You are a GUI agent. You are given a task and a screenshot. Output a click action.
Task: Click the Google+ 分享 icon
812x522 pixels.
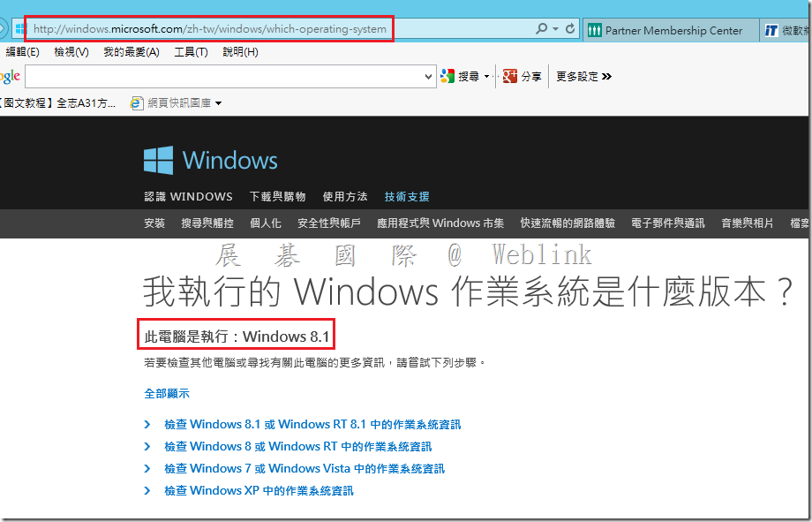510,77
